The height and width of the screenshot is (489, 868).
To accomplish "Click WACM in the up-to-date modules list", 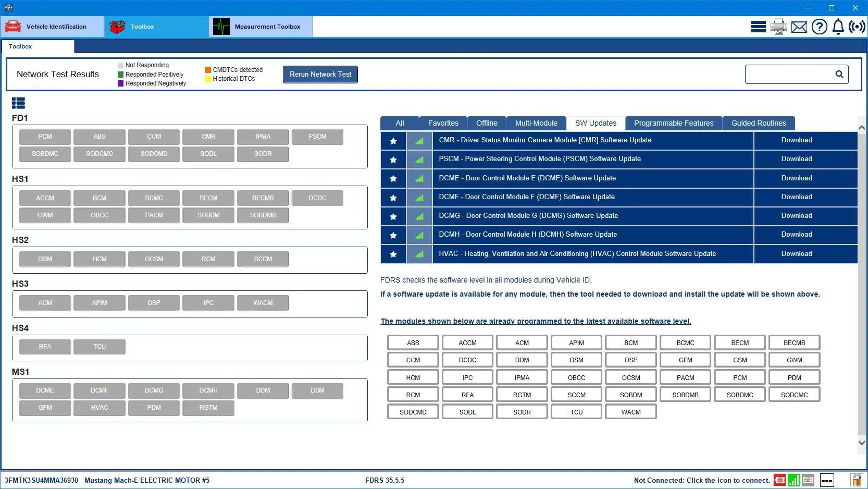I will (631, 412).
